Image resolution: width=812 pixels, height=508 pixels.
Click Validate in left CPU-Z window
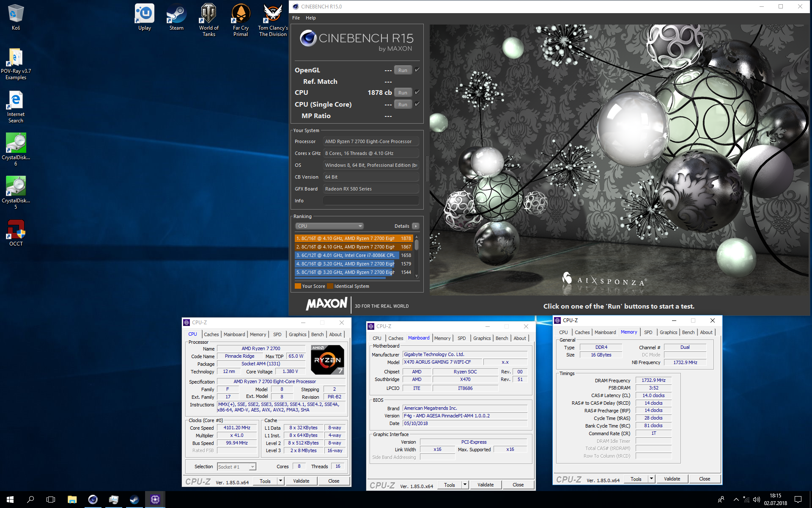coord(301,481)
